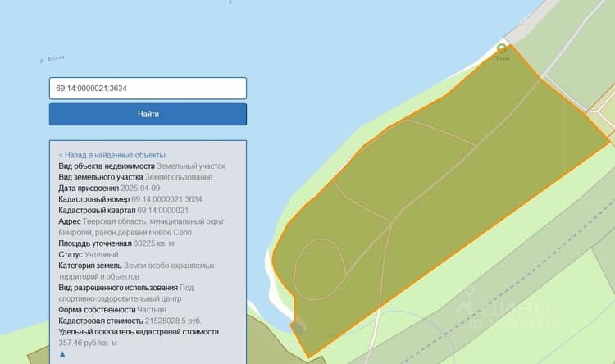Click the р. Волга river label
Viewport: 615px width, 364px height.
click(52, 59)
